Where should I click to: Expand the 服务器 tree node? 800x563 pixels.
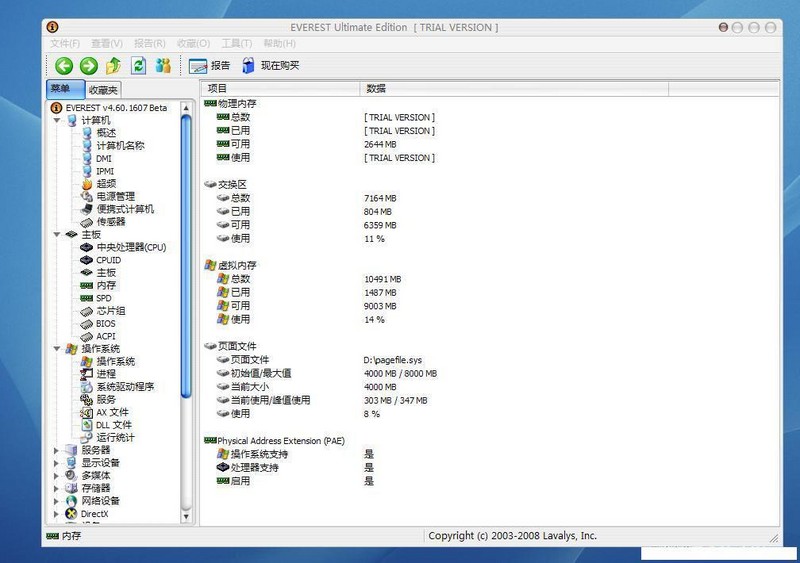tap(56, 450)
